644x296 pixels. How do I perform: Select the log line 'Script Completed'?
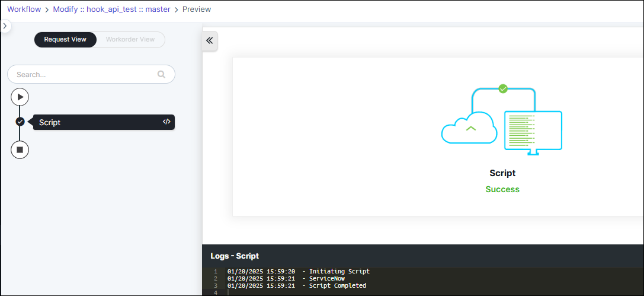point(297,285)
